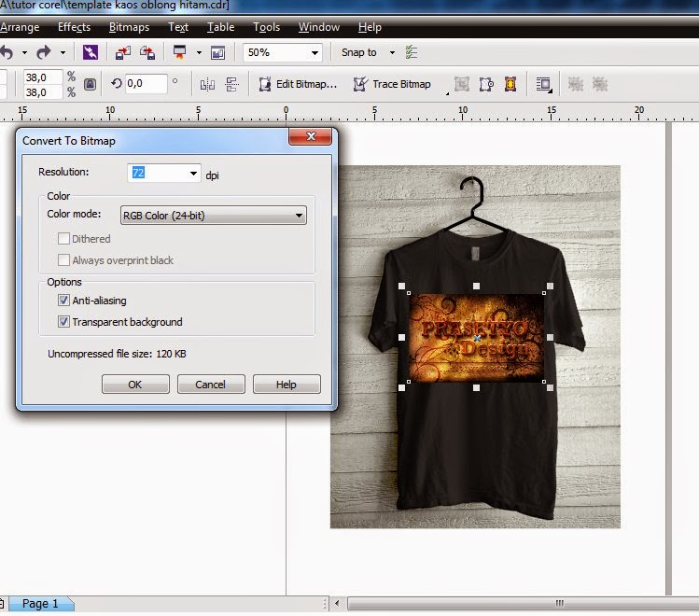Screen dimensions: 699x616
Task: Toggle the Always overprint black checkbox
Action: point(63,260)
